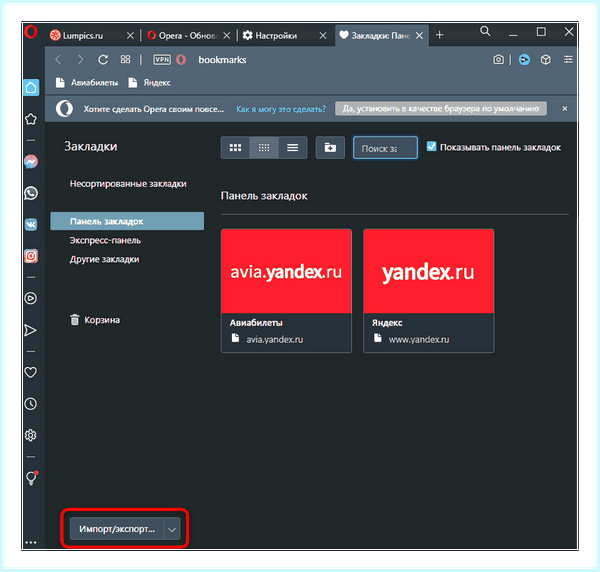Image resolution: width=600 pixels, height=572 pixels.
Task: Switch to the Lumpics.ru tab
Action: tap(83, 36)
